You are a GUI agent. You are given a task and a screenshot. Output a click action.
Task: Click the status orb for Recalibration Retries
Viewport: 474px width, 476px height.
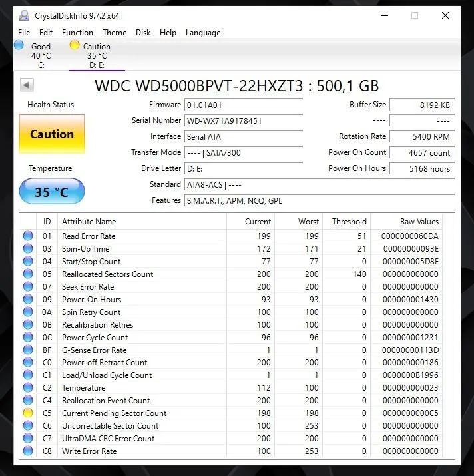tap(28, 324)
